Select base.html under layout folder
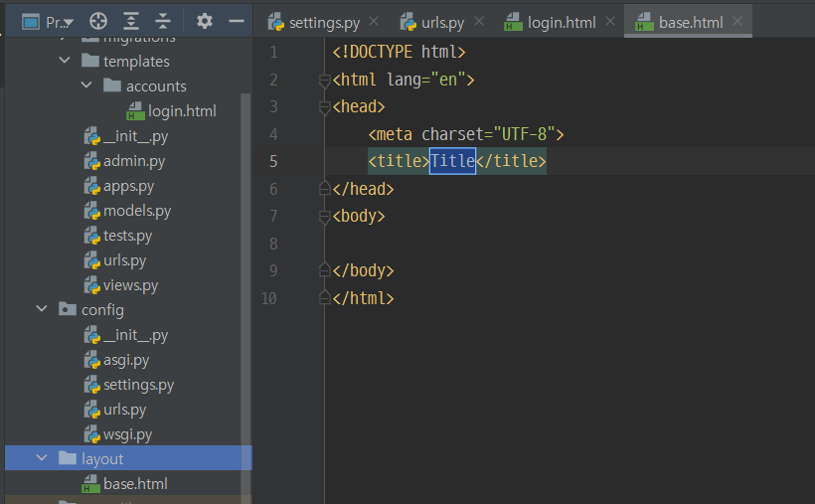The width and height of the screenshot is (815, 504). [135, 484]
